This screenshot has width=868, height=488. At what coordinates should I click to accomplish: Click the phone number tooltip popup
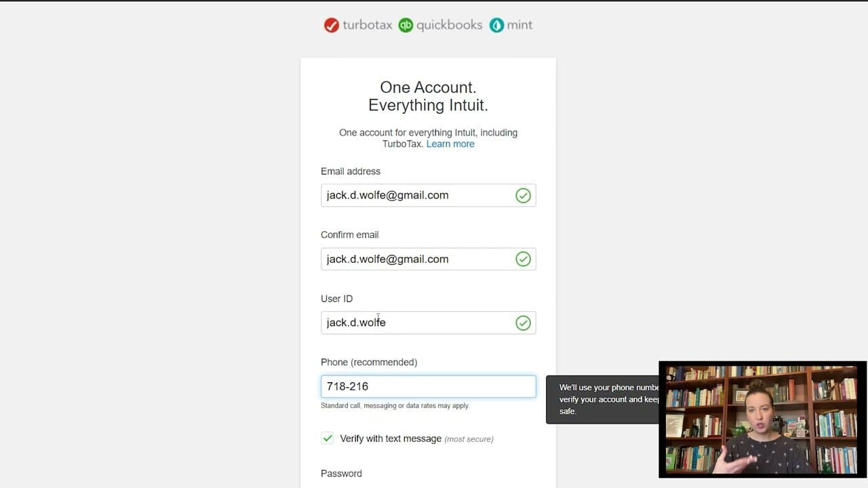coord(600,399)
